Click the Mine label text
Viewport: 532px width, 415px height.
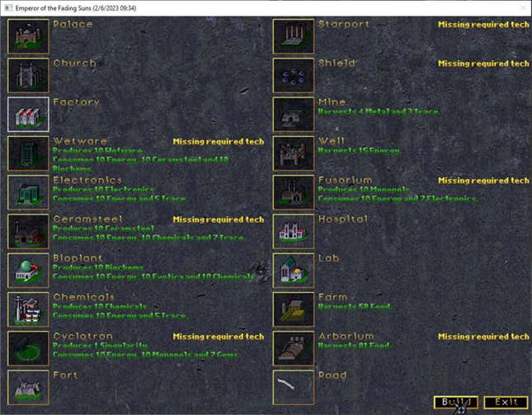click(x=332, y=102)
